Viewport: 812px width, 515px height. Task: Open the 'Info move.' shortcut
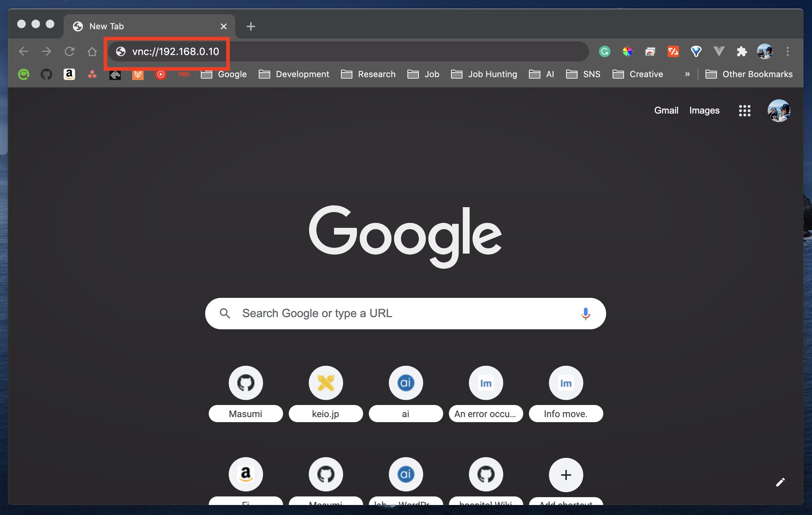[566, 394]
